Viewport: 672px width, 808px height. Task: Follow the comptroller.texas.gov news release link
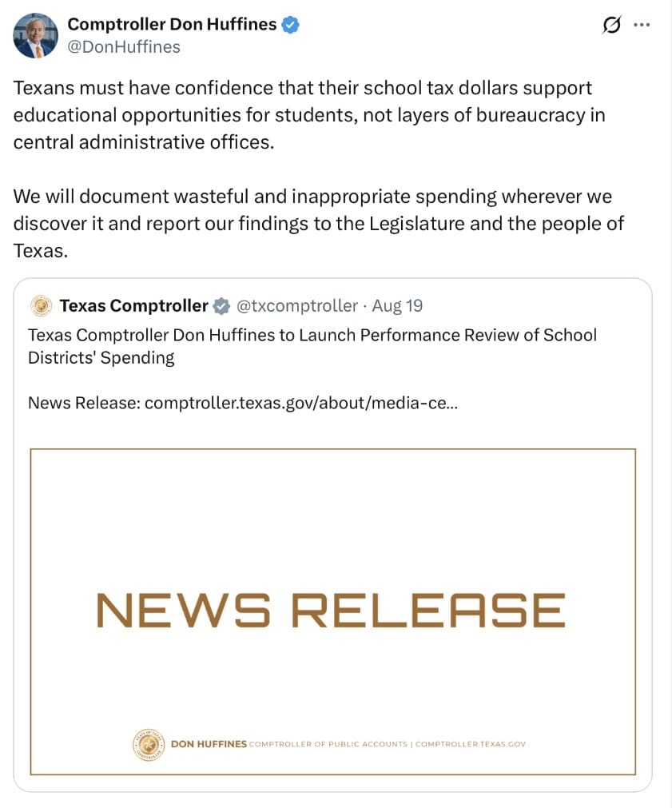point(301,403)
